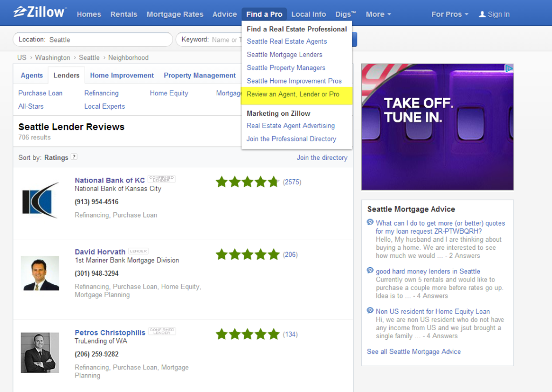This screenshot has height=392, width=552.
Task: Click the (2575) review count
Action: [292, 182]
